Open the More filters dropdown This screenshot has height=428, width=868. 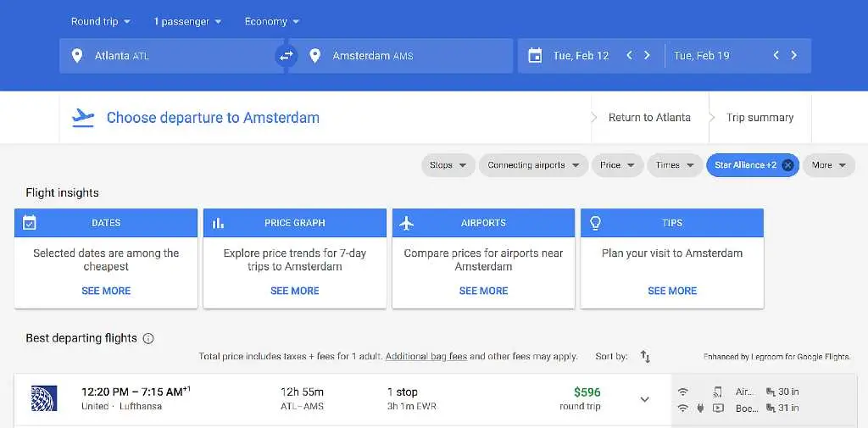pos(829,165)
